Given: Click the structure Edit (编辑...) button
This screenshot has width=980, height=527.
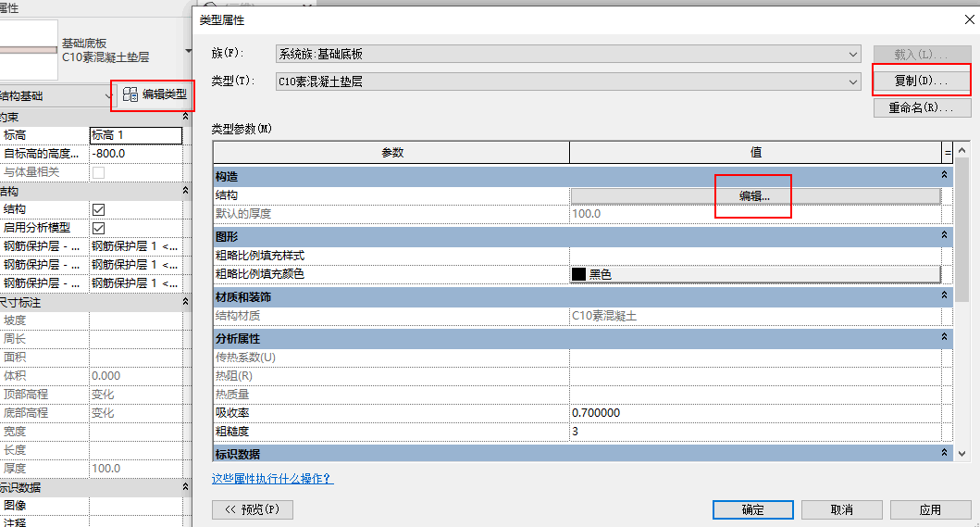Looking at the screenshot, I should (755, 196).
